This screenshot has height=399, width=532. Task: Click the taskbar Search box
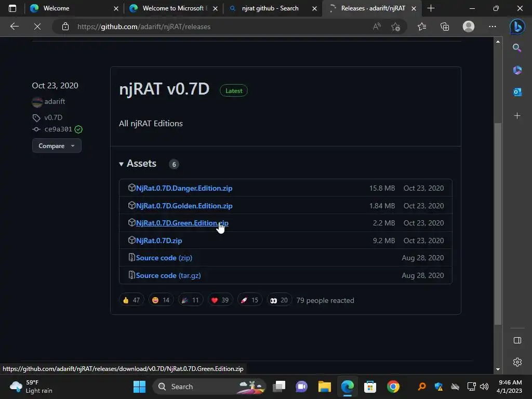[x=209, y=387]
